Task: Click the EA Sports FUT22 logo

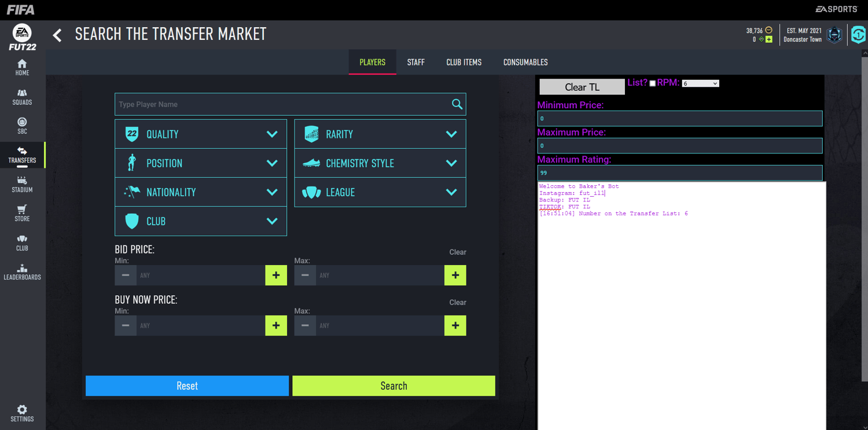Action: tap(22, 37)
